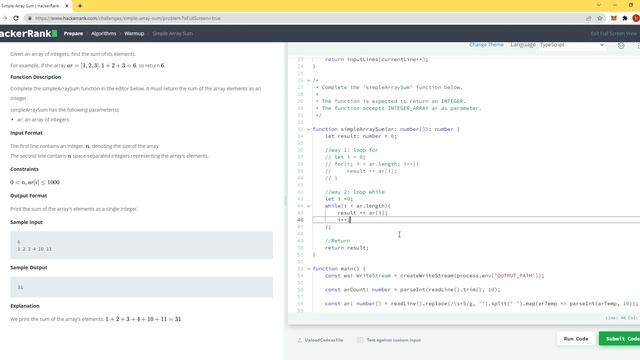Screen dimensions: 640x360
Task: Click the '//Return' comment line
Action: 338,241
